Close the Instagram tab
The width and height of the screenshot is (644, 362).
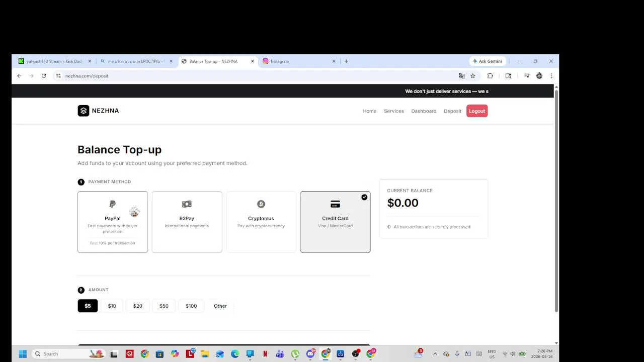click(x=334, y=61)
